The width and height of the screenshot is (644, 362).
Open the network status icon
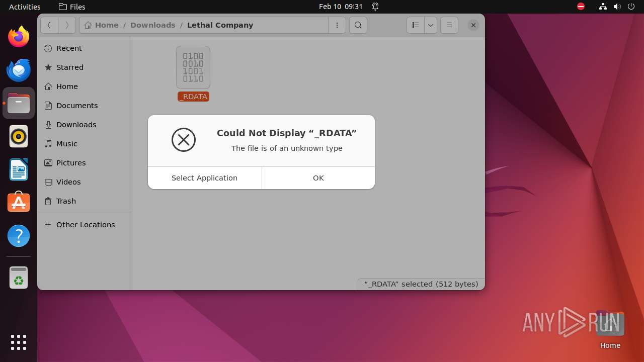pyautogui.click(x=603, y=7)
